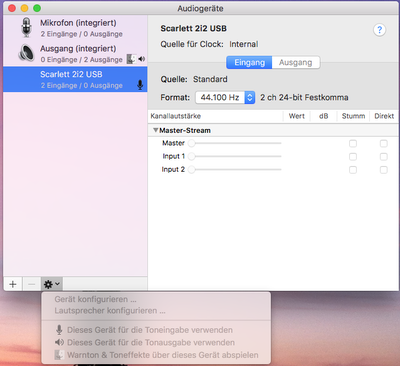The width and height of the screenshot is (400, 366).
Task: Click the Input 1 channel label
Action: click(x=174, y=156)
